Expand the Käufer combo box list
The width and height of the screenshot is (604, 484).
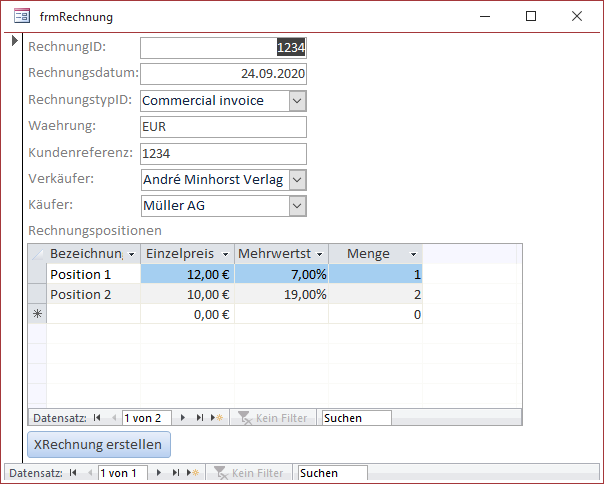tap(297, 205)
